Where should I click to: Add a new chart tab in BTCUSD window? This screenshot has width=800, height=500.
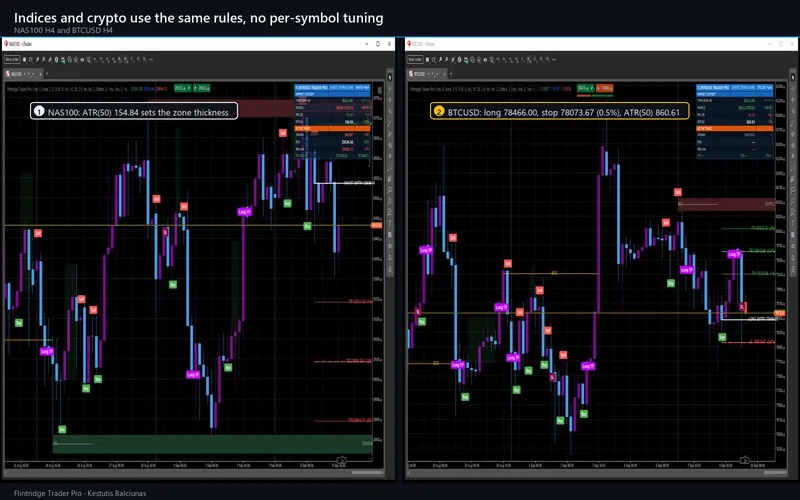(x=451, y=74)
